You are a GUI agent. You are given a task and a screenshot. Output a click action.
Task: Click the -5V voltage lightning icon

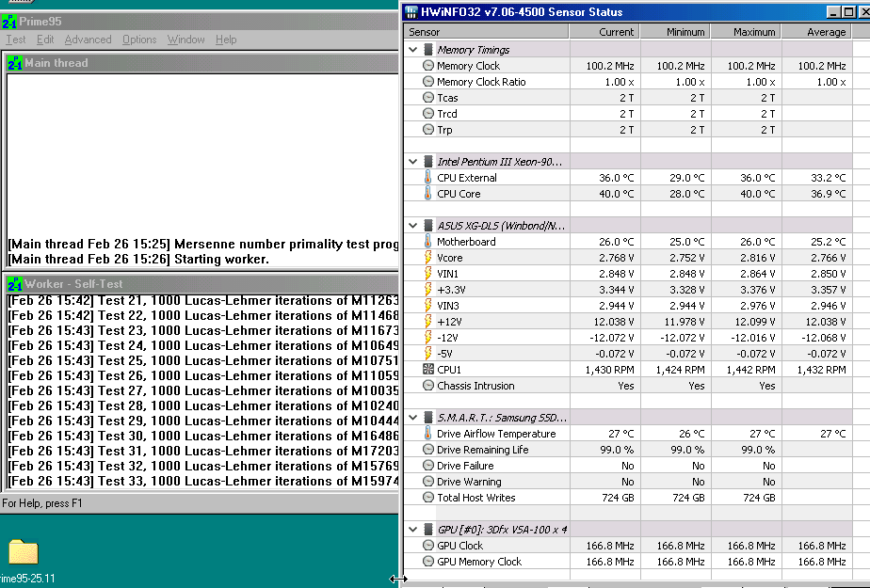pyautogui.click(x=427, y=354)
